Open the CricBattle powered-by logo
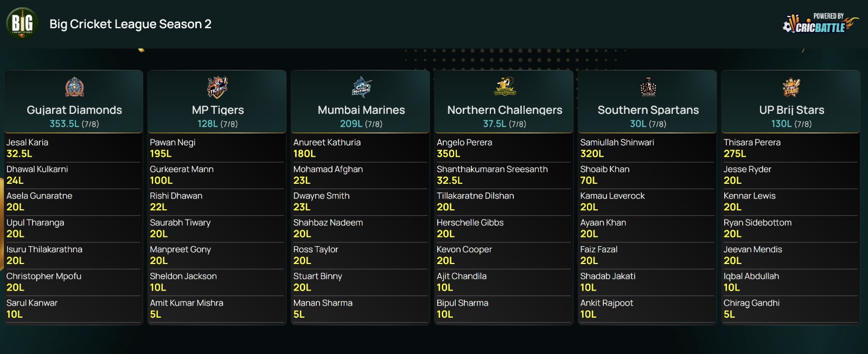 click(820, 24)
